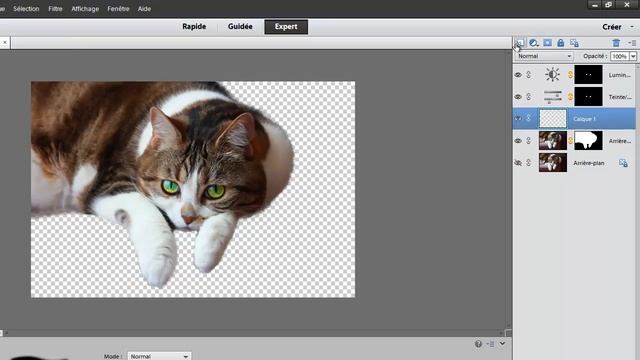Close the document tab with the x
Image resolution: width=640 pixels, height=360 pixels.
(4, 42)
